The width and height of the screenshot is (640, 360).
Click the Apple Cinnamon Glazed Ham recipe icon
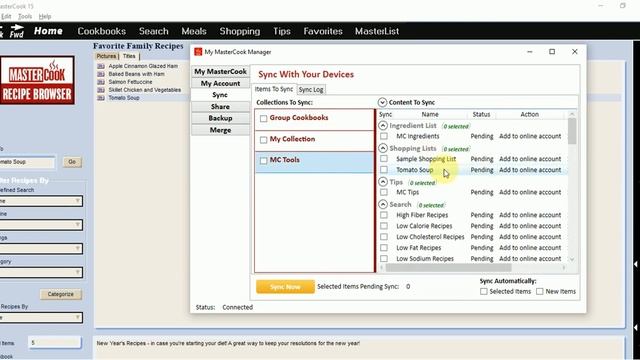coord(101,66)
